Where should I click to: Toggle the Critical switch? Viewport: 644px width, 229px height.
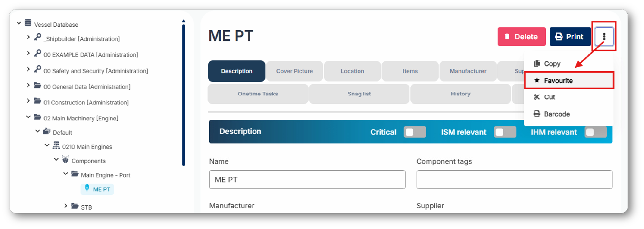(x=415, y=132)
